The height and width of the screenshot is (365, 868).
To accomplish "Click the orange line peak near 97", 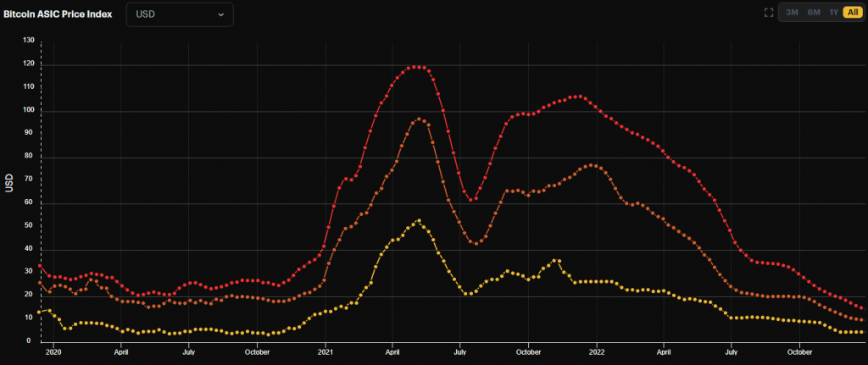I will pyautogui.click(x=419, y=119).
